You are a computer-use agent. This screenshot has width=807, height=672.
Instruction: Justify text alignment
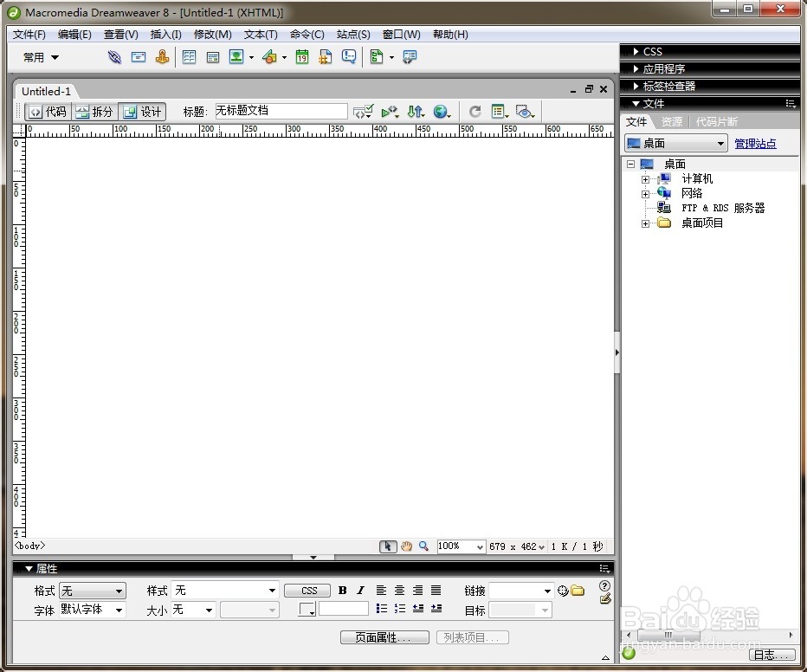tap(436, 591)
